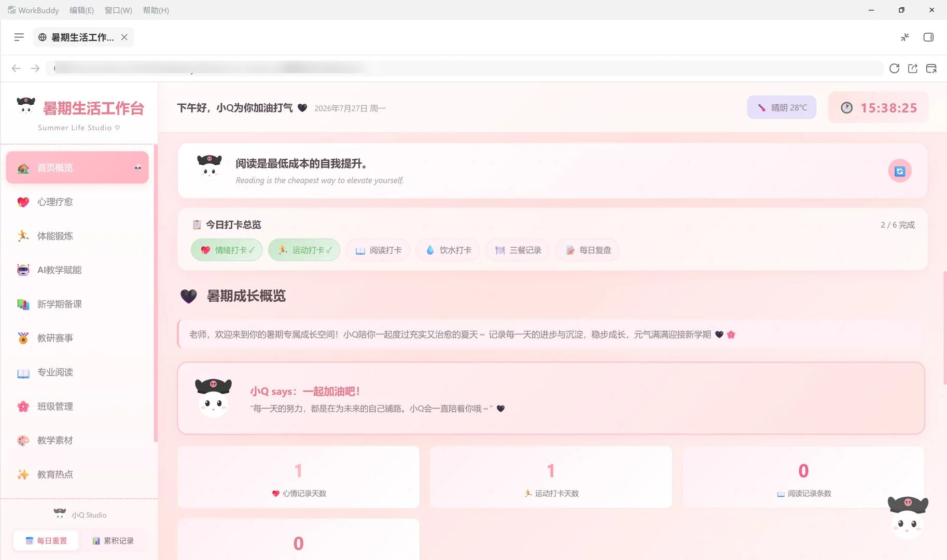Go back to previous page
This screenshot has height=560, width=947.
click(x=16, y=68)
